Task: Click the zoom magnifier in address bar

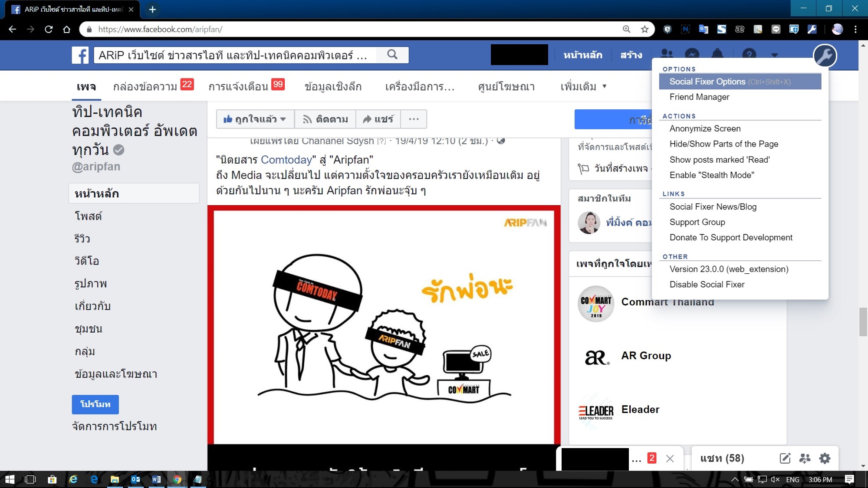Action: pos(626,29)
